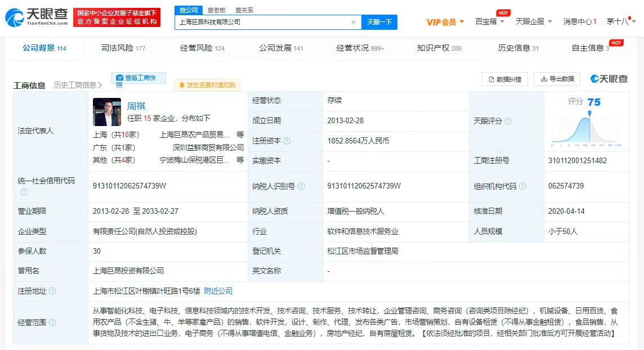Click the help icon next to 经营范围
The width and height of the screenshot is (644, 350).
(52, 322)
